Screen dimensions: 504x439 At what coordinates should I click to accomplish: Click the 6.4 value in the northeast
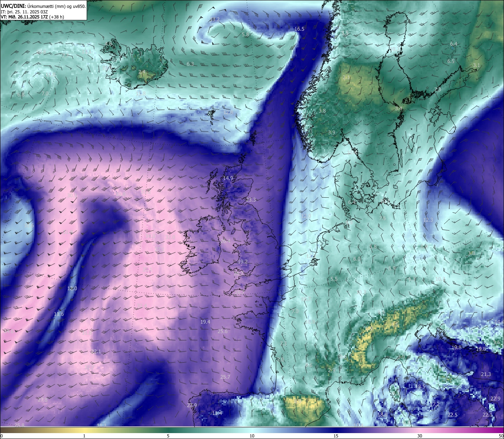454,44
